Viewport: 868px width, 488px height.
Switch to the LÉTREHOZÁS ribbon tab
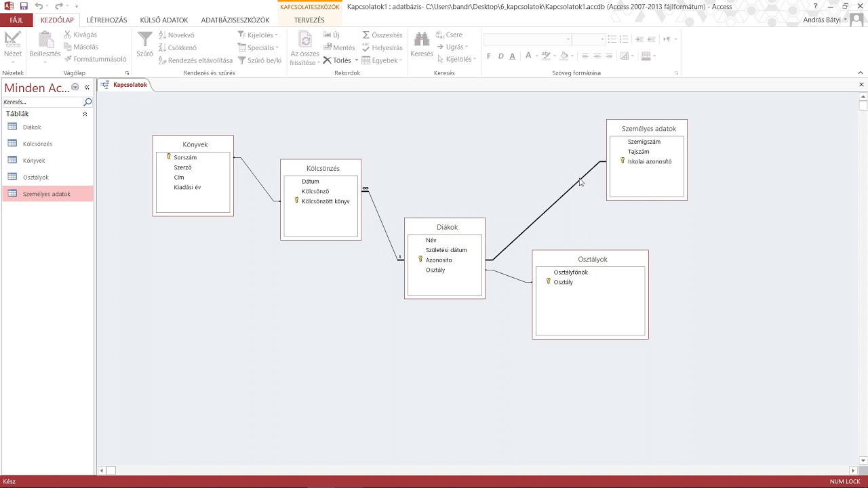click(106, 20)
